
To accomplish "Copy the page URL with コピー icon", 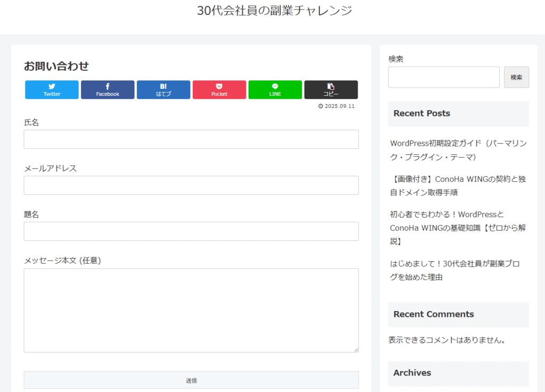I will 331,86.
